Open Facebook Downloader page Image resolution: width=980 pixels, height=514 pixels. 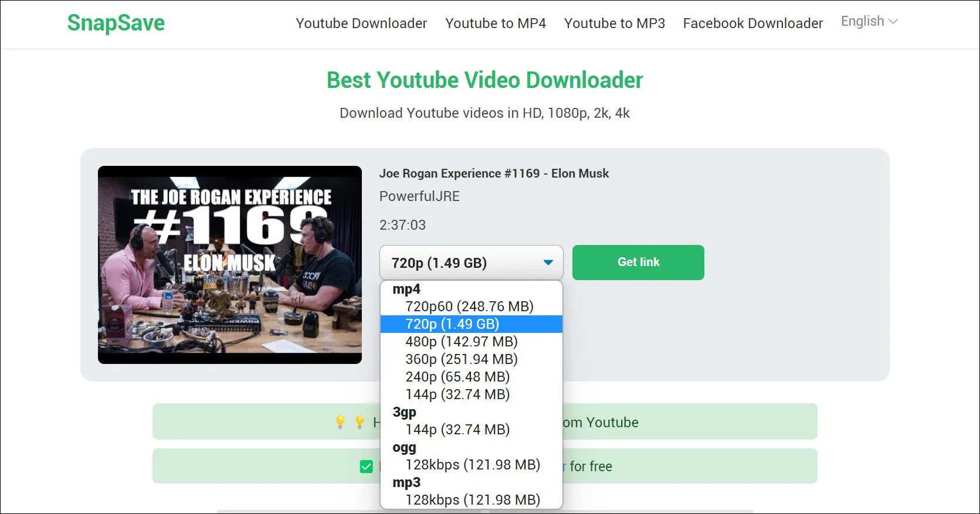753,23
